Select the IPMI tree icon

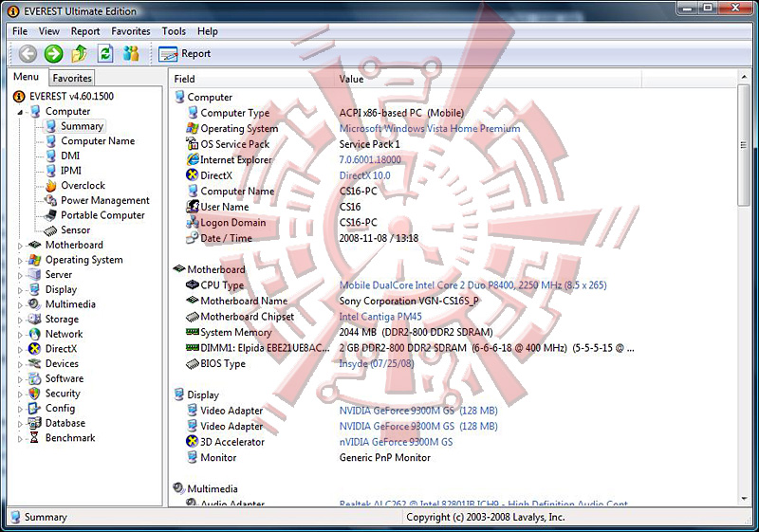pos(50,171)
